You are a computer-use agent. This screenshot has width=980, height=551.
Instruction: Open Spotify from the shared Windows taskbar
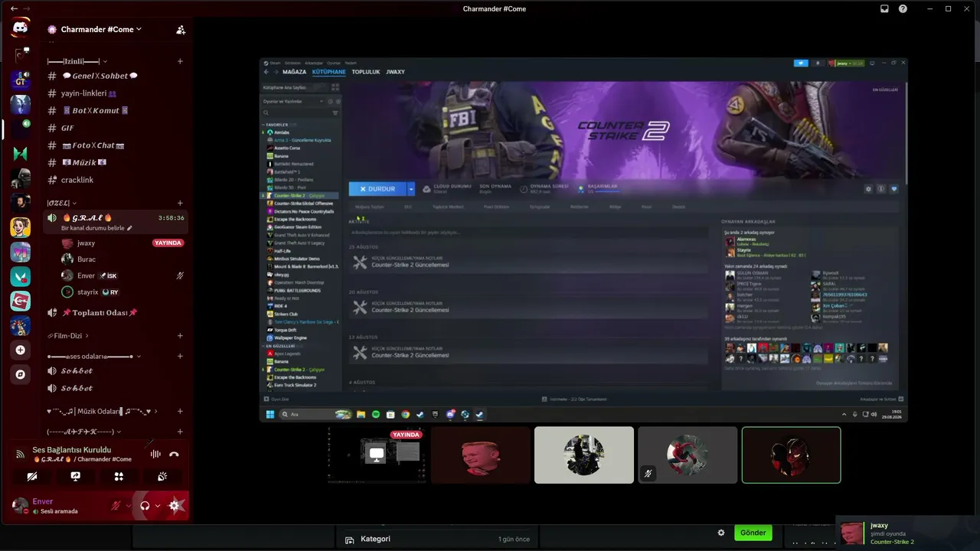point(376,414)
